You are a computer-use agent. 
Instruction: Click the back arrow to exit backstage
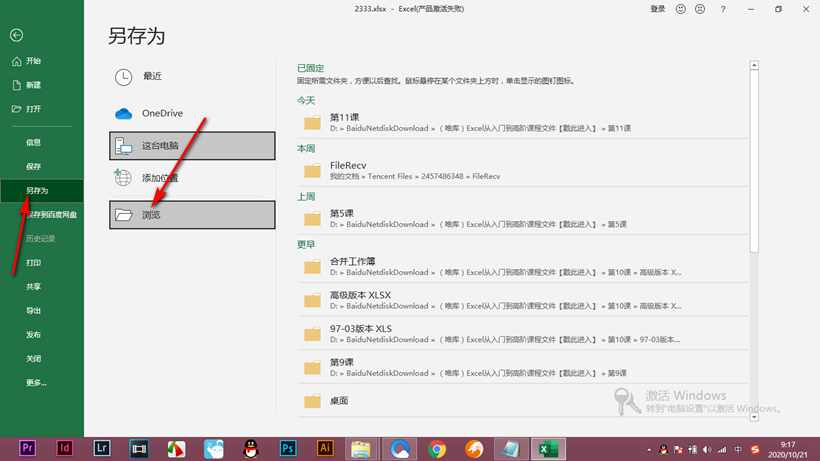click(16, 35)
